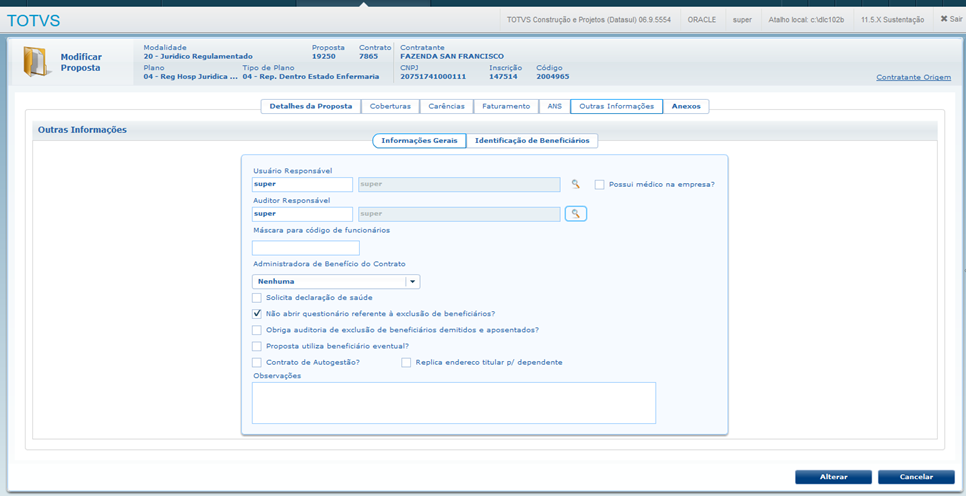This screenshot has height=496, width=966.
Task: Switch to the Faturamento tab
Action: pos(506,107)
